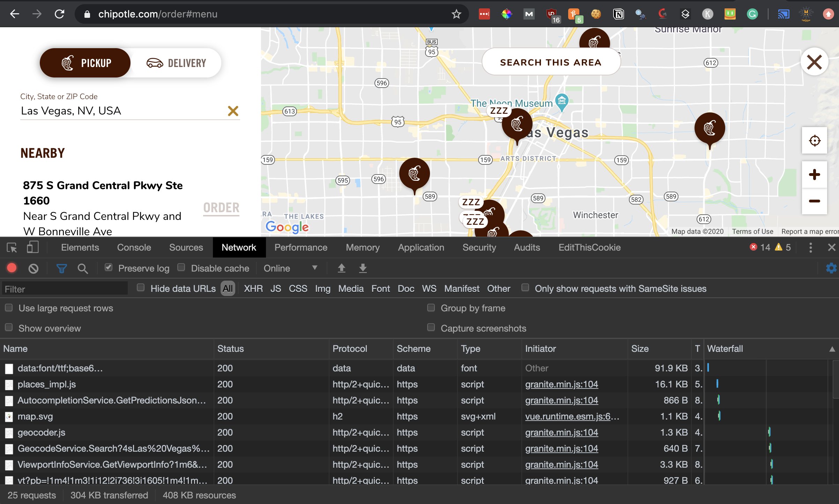This screenshot has width=839, height=504.
Task: Uncheck Preserve log
Action: pyautogui.click(x=109, y=267)
